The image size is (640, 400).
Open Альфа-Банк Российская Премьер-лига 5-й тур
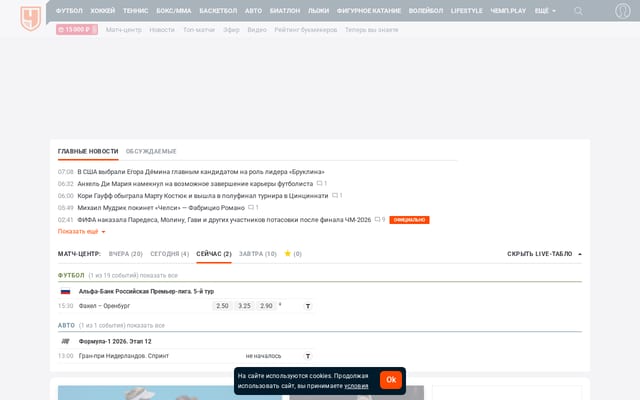point(146,291)
